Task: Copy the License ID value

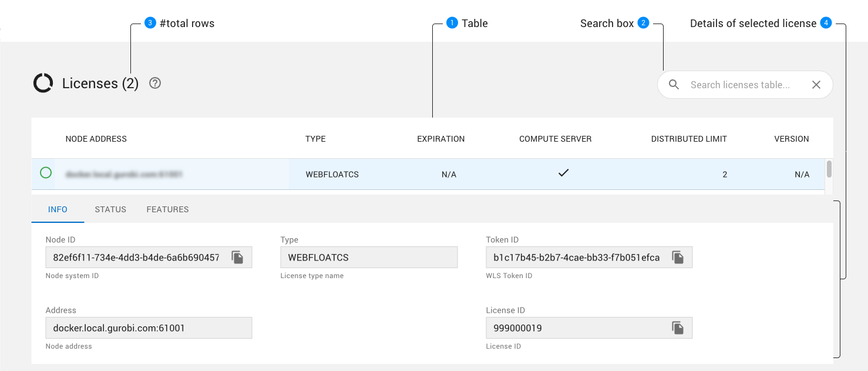Action: 678,328
